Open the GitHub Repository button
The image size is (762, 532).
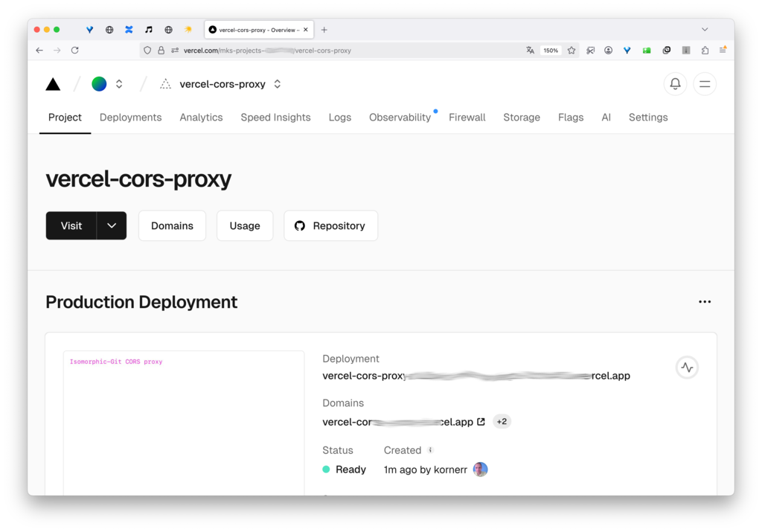(330, 225)
